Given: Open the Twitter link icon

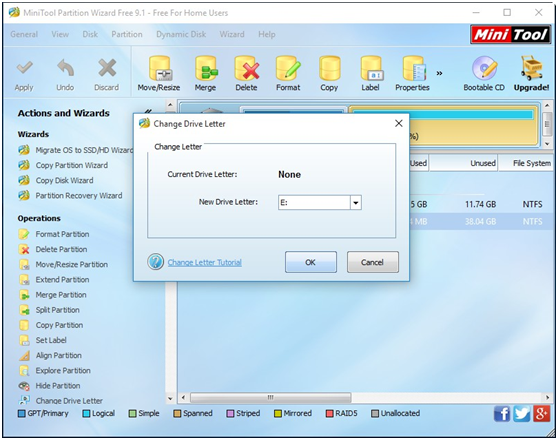Looking at the screenshot, I should point(522,414).
